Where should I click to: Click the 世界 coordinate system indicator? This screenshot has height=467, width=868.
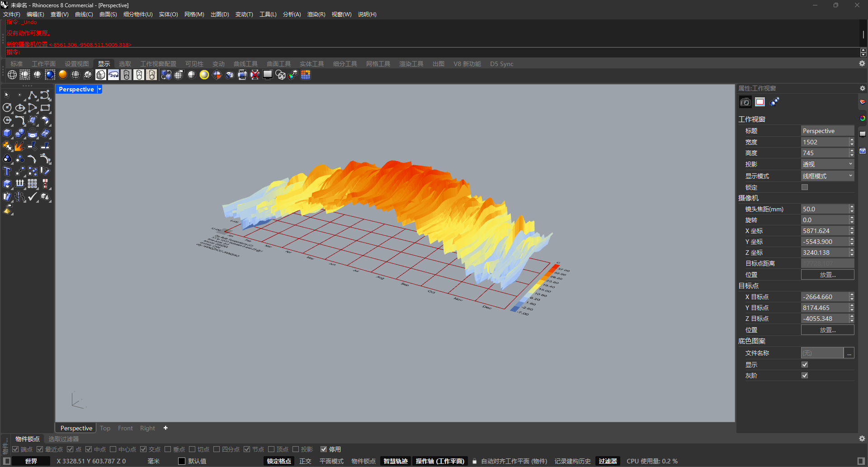click(x=31, y=461)
